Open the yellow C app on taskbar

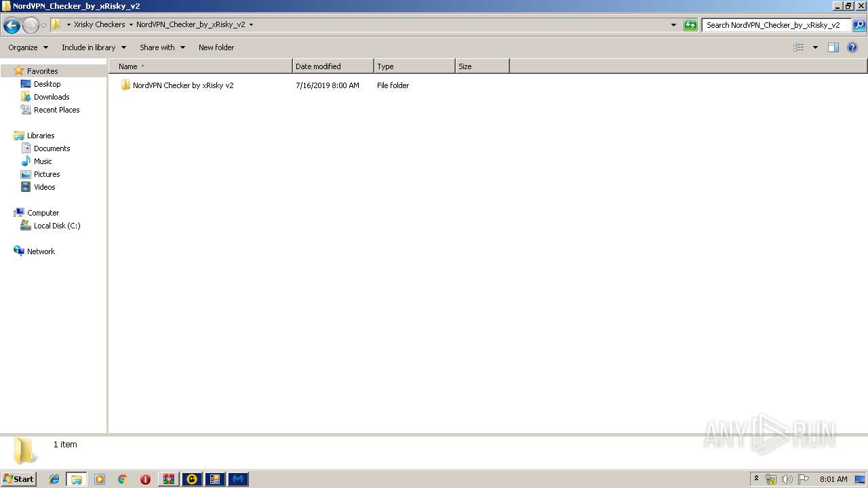(x=192, y=479)
